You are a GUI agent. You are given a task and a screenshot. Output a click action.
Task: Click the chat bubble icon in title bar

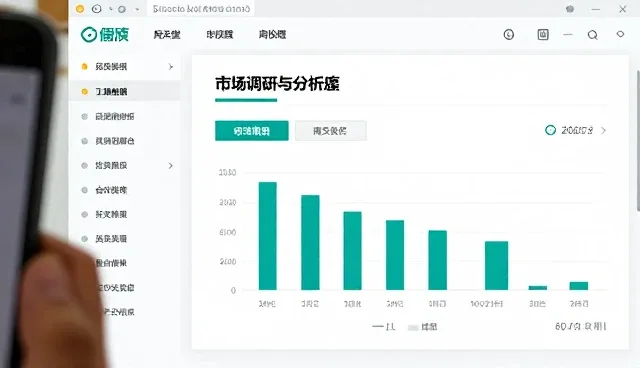tap(570, 9)
